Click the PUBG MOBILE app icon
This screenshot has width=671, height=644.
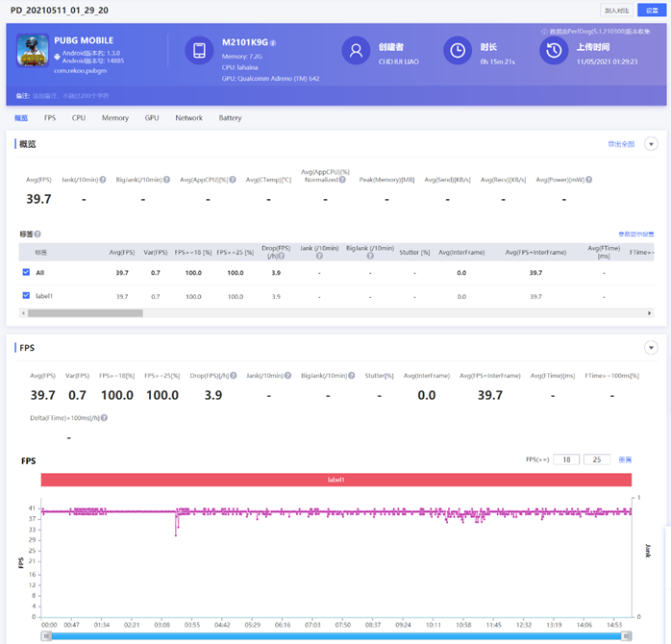coord(35,51)
